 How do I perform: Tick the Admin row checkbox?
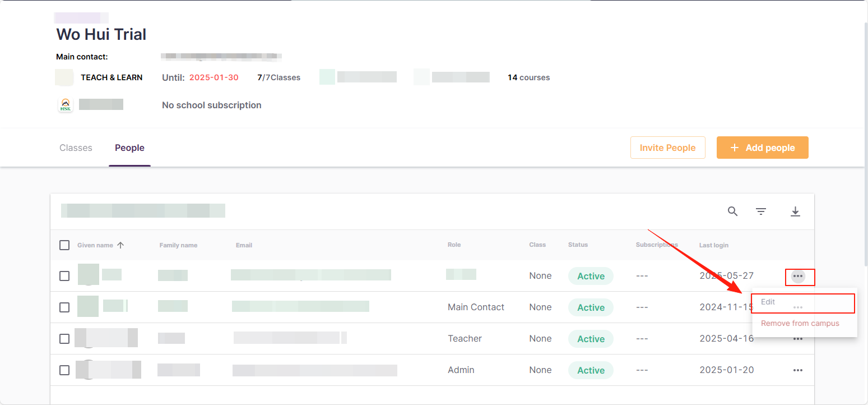[64, 370]
